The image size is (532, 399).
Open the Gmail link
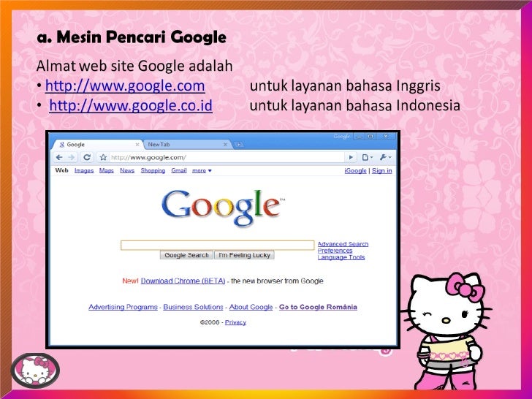coord(179,171)
